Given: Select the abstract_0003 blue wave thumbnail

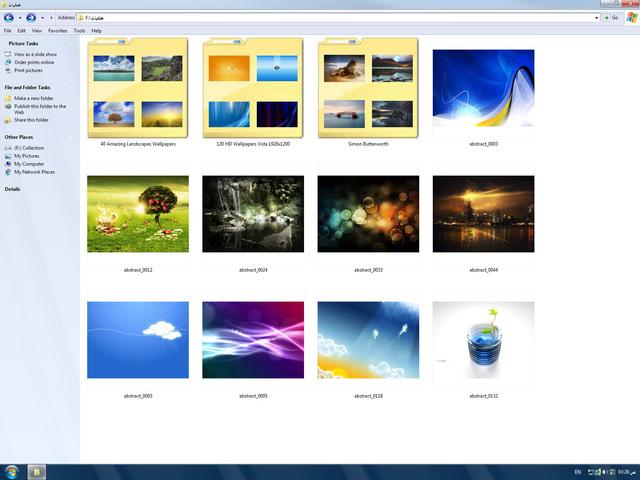Looking at the screenshot, I should coord(483,88).
